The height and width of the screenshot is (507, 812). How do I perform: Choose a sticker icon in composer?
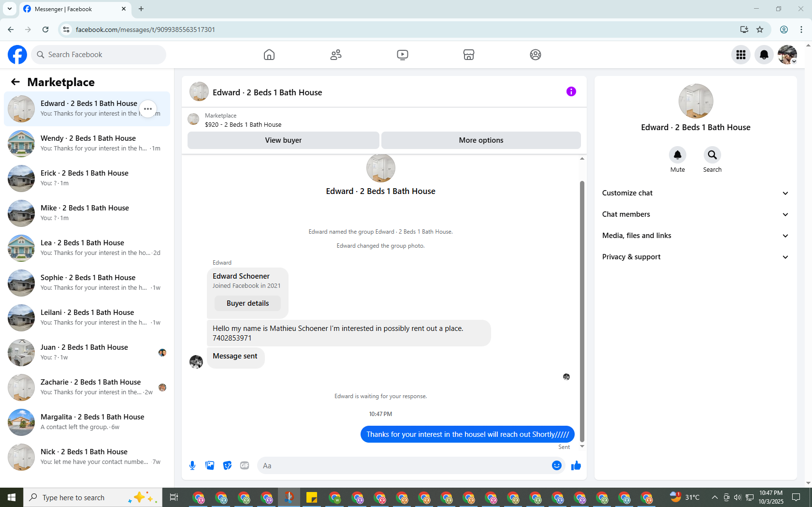227,465
